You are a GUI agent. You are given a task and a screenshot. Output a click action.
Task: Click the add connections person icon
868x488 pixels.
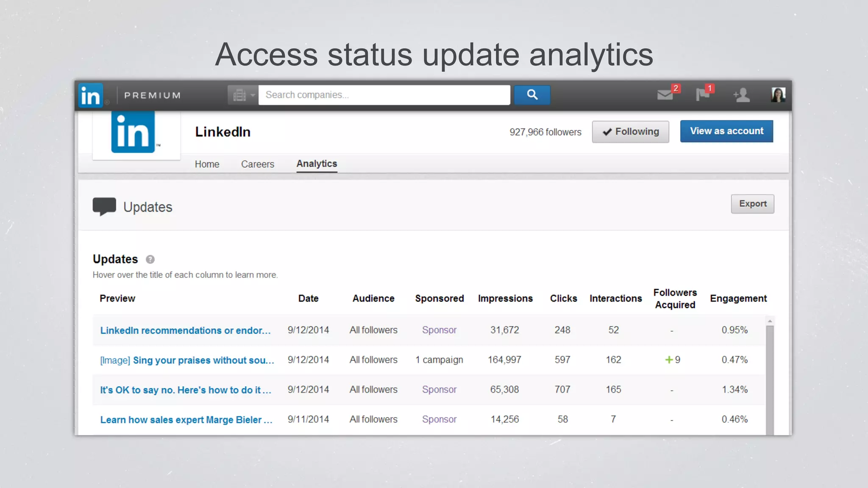742,95
